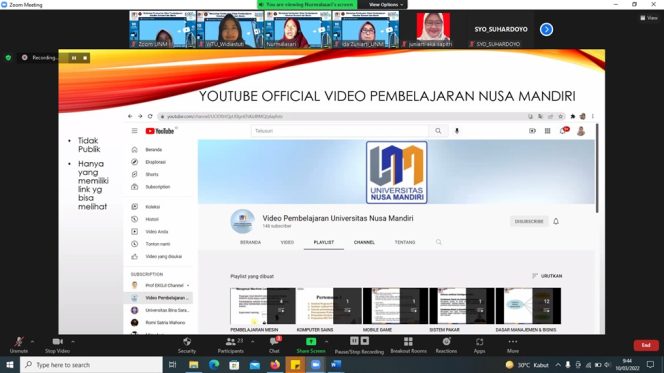Screen dimensions: 664x373
Task: Open Firefox from the taskbar
Action: 275,365
